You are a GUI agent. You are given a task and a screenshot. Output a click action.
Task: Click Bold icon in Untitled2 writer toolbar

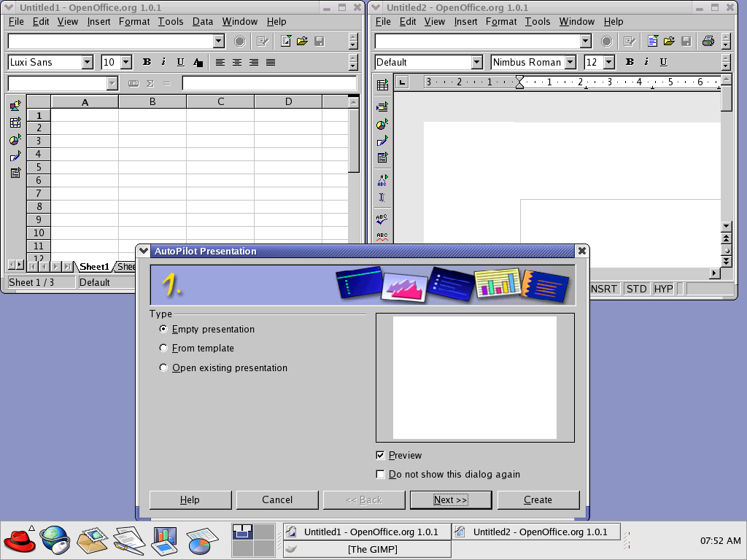tap(630, 62)
